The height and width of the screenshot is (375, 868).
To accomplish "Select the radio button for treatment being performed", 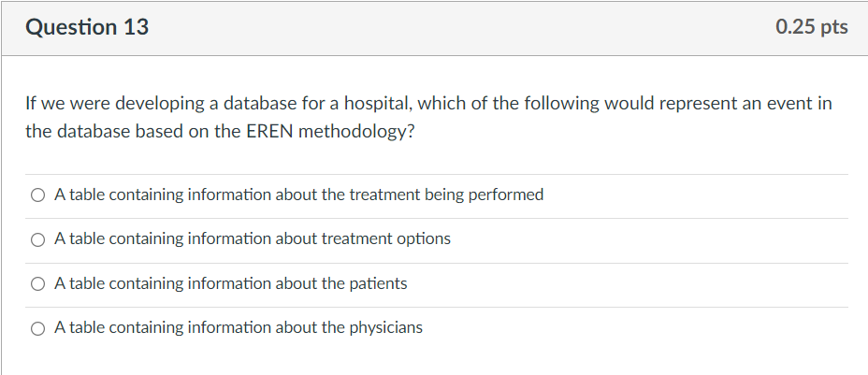I will (37, 195).
